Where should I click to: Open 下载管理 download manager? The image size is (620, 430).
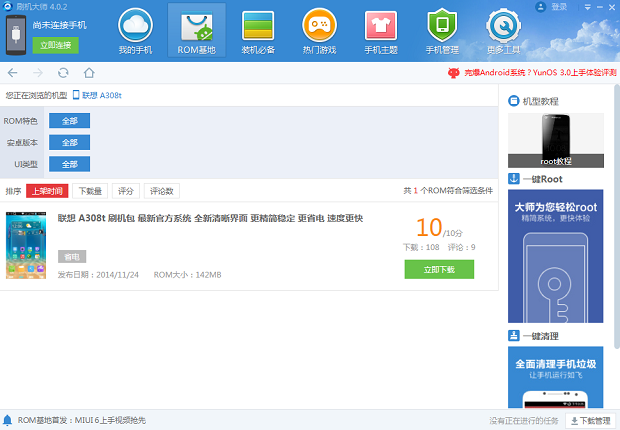(x=592, y=421)
